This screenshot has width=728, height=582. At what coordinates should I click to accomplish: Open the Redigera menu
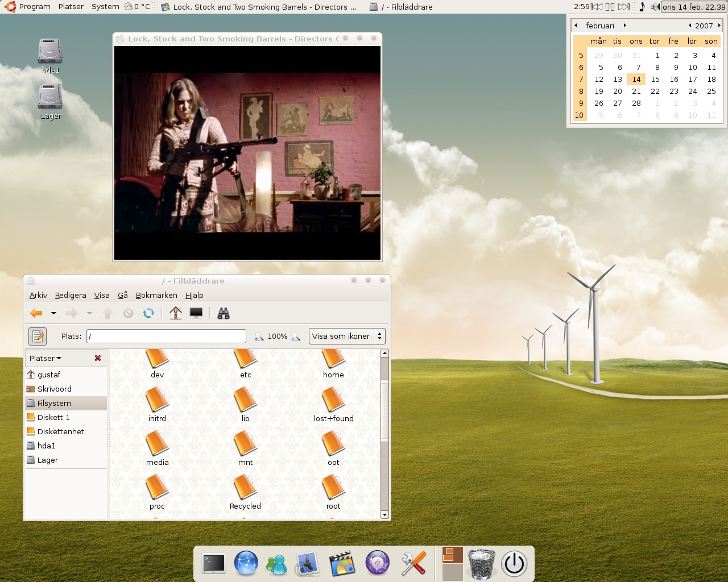tap(71, 296)
